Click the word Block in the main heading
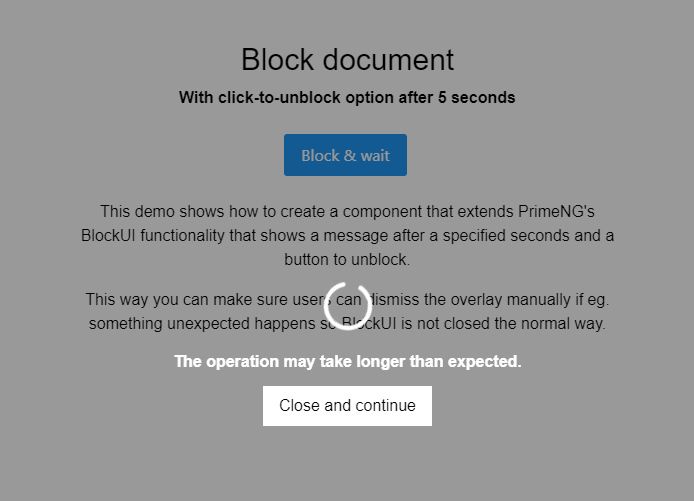This screenshot has height=501, width=694. coord(278,60)
